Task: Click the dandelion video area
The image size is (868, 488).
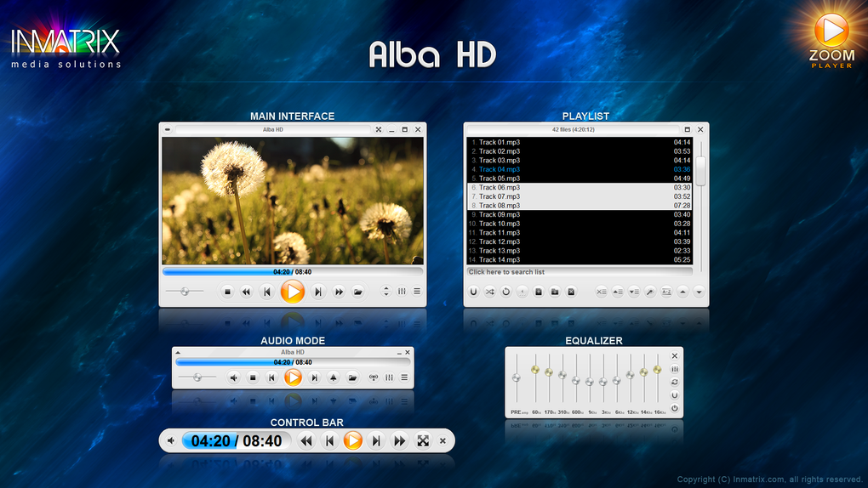Action: click(x=292, y=201)
